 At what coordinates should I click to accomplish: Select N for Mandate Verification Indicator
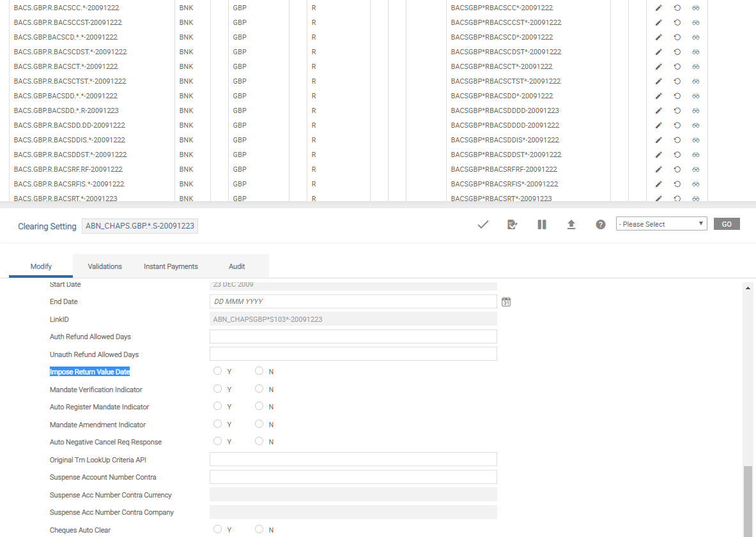point(259,389)
